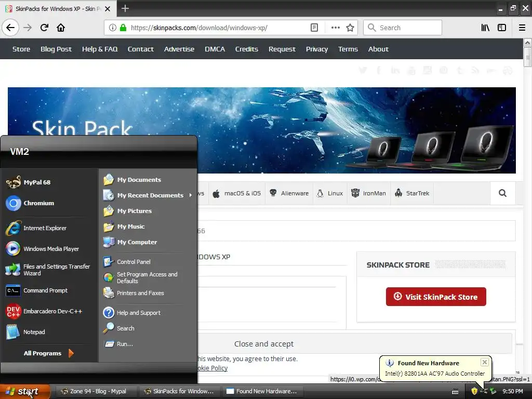
Task: Open the DMCA page
Action: tap(215, 49)
